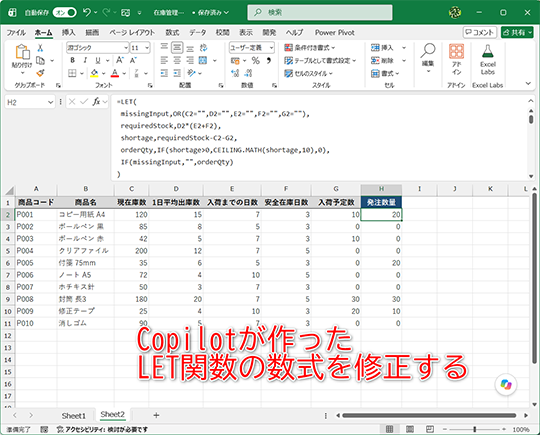Switch to the Page Layout tab
The width and height of the screenshot is (540, 435).
coord(132,33)
